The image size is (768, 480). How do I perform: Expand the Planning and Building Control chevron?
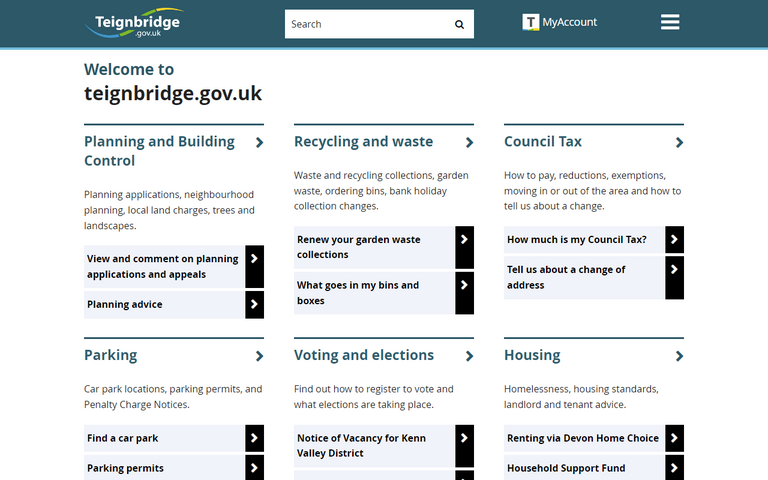point(259,142)
